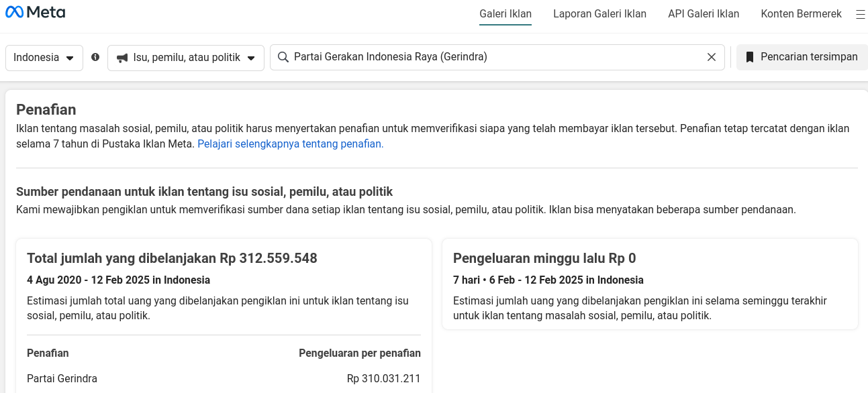
Task: Click the info icon beside Indonesia
Action: 95,57
